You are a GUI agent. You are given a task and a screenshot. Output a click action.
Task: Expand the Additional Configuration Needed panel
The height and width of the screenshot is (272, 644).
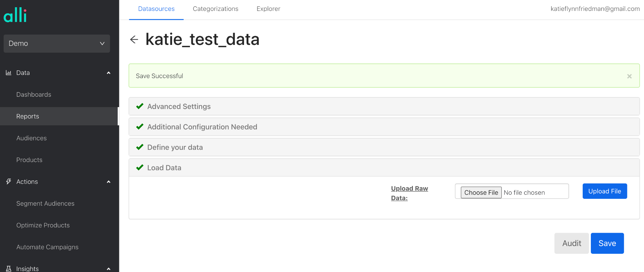(202, 127)
